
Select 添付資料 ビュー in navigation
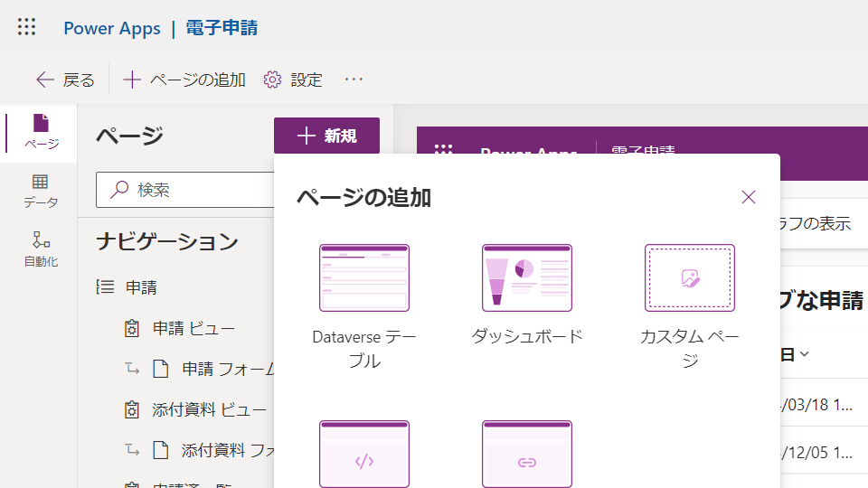(x=209, y=409)
